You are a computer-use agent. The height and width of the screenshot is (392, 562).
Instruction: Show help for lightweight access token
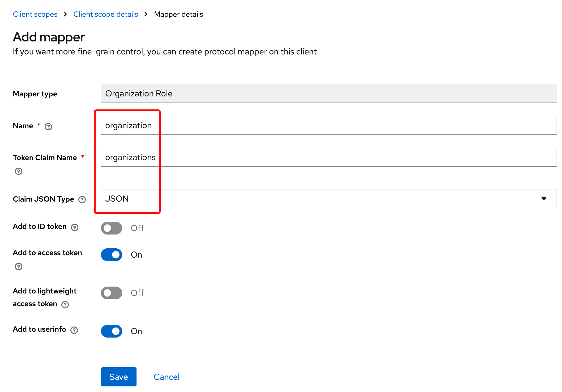tap(65, 305)
